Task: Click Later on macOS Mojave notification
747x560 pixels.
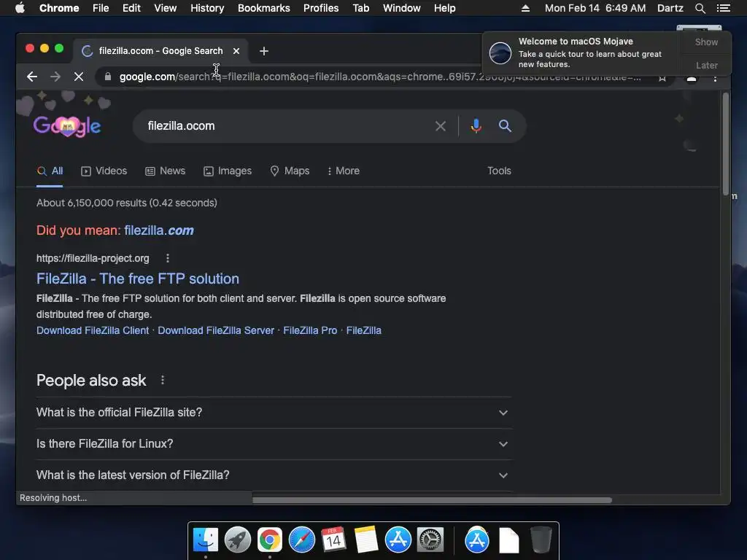Action: 706,65
